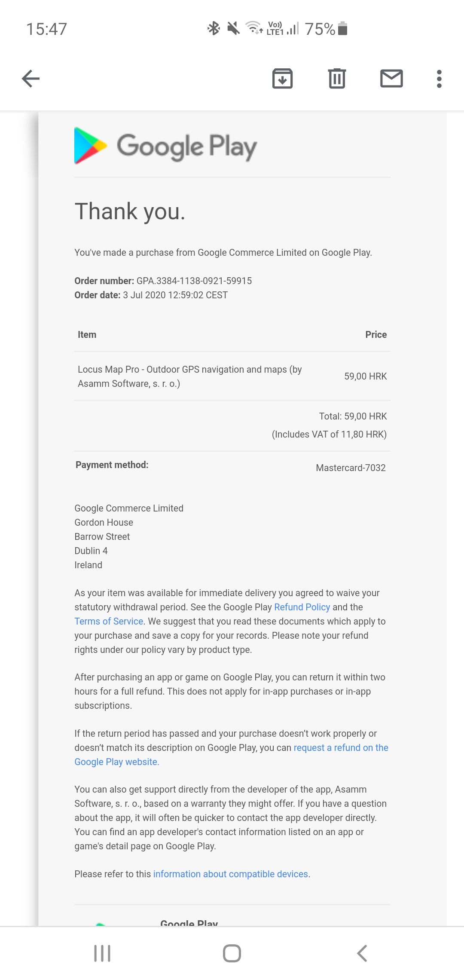This screenshot has height=980, width=464.
Task: Open the Refund Policy link
Action: point(302,607)
